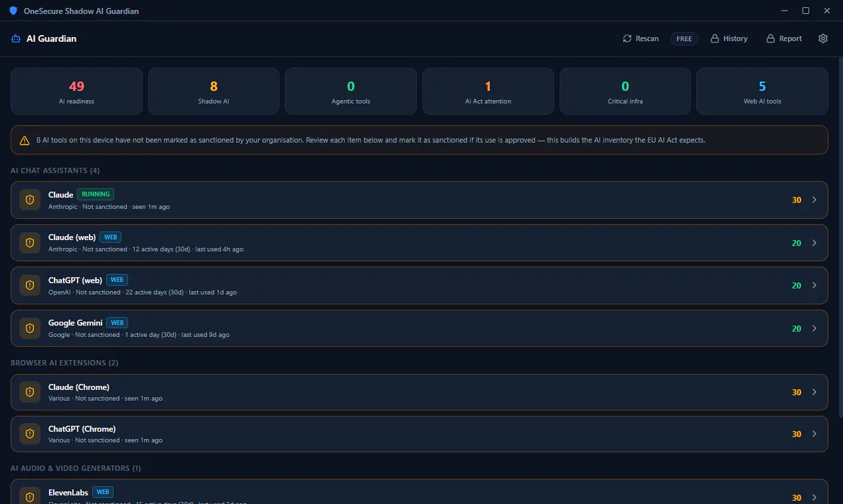Click the shield icon on Claude (web) row

pyautogui.click(x=30, y=243)
